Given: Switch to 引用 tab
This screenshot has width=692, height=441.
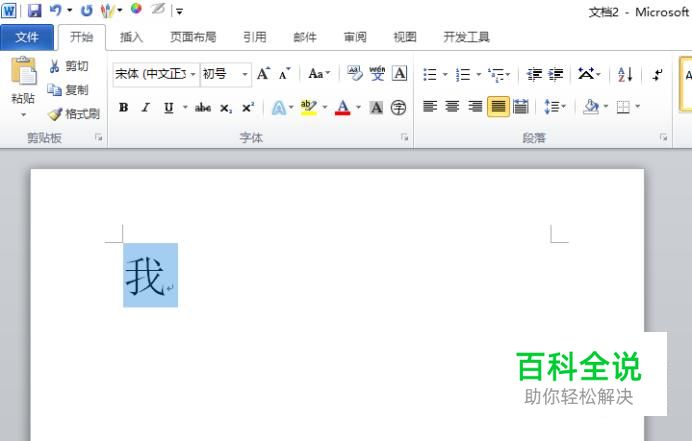Looking at the screenshot, I should click(255, 37).
